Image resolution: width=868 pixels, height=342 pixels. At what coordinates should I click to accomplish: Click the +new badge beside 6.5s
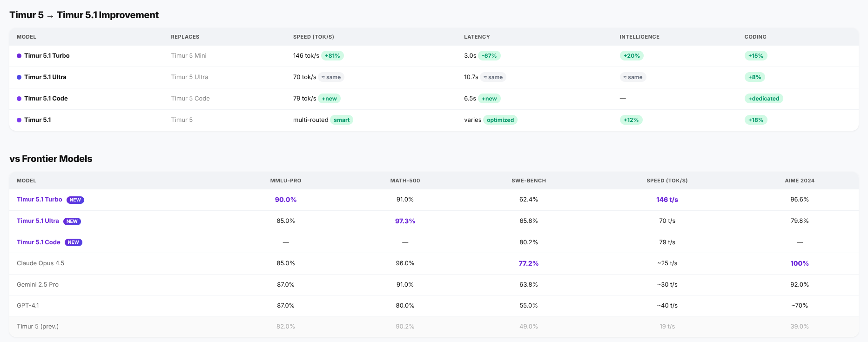click(489, 99)
